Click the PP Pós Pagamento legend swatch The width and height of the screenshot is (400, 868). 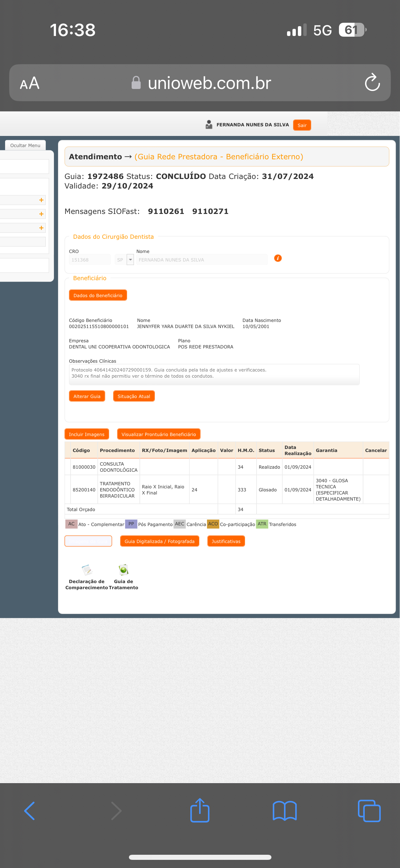coord(131,524)
